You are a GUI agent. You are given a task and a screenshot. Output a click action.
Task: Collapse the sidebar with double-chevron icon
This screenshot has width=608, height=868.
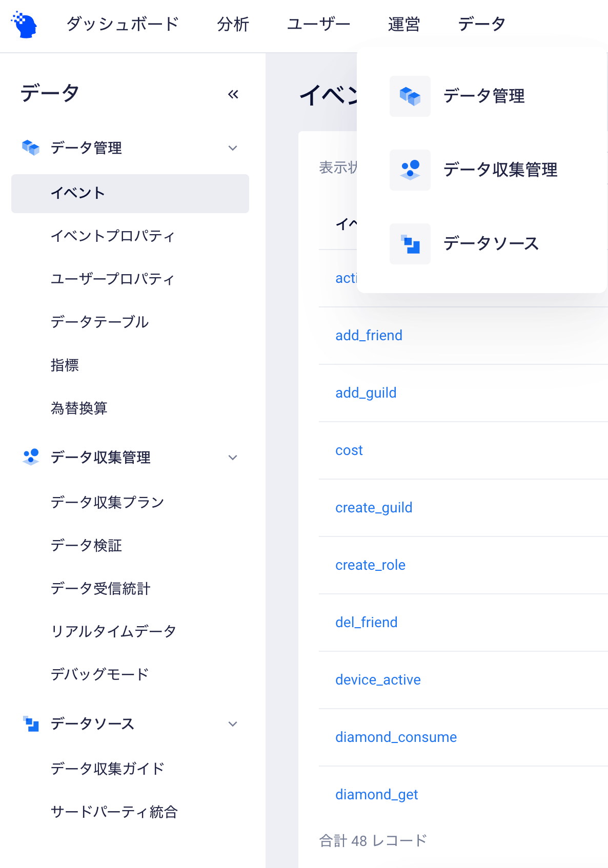click(x=233, y=94)
